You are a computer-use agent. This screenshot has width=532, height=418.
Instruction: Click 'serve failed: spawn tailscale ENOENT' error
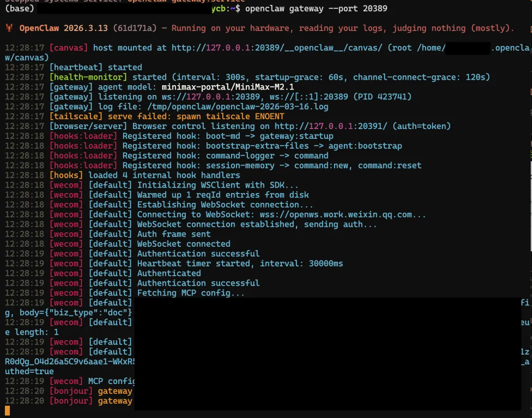coord(196,117)
